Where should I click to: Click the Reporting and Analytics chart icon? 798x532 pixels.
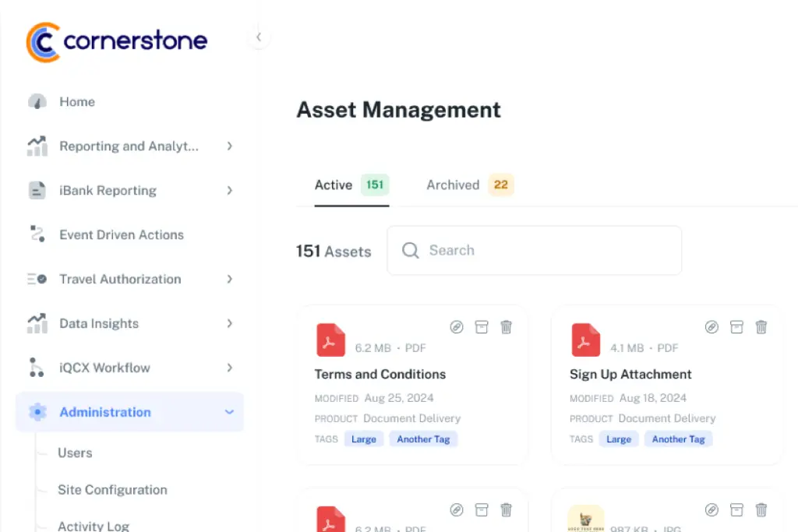pos(37,146)
